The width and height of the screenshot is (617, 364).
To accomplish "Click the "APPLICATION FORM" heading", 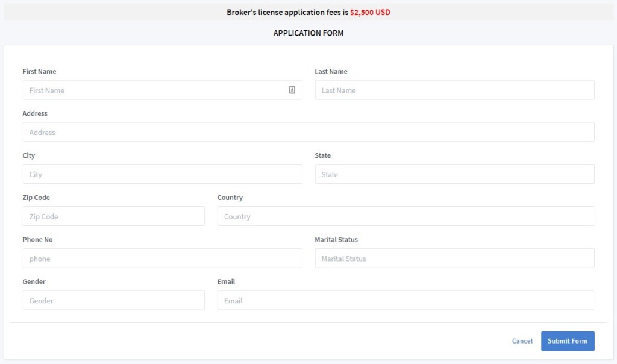I will pyautogui.click(x=308, y=33).
